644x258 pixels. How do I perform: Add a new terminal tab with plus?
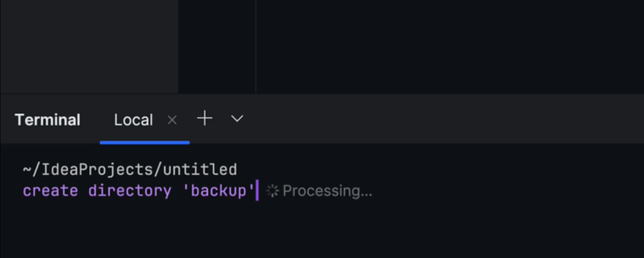pos(205,118)
